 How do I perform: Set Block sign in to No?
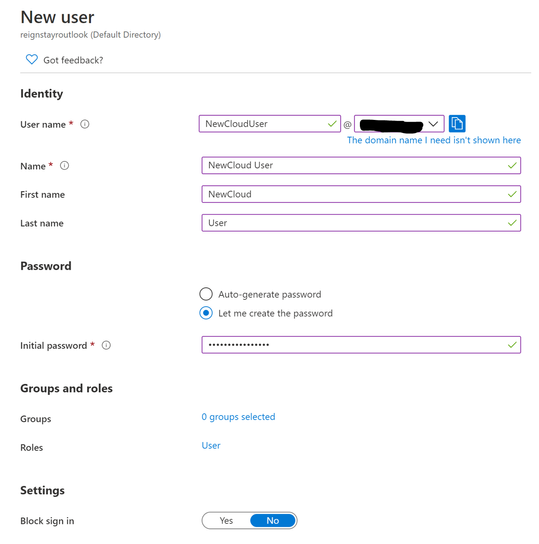tap(273, 520)
